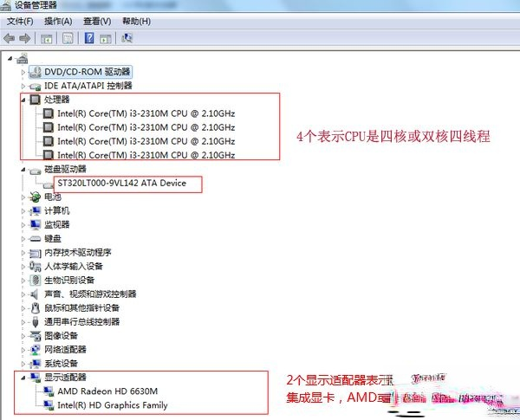This screenshot has width=520, height=420.
Task: Click the action pane toolbar icon next to Help
Action: point(106,38)
